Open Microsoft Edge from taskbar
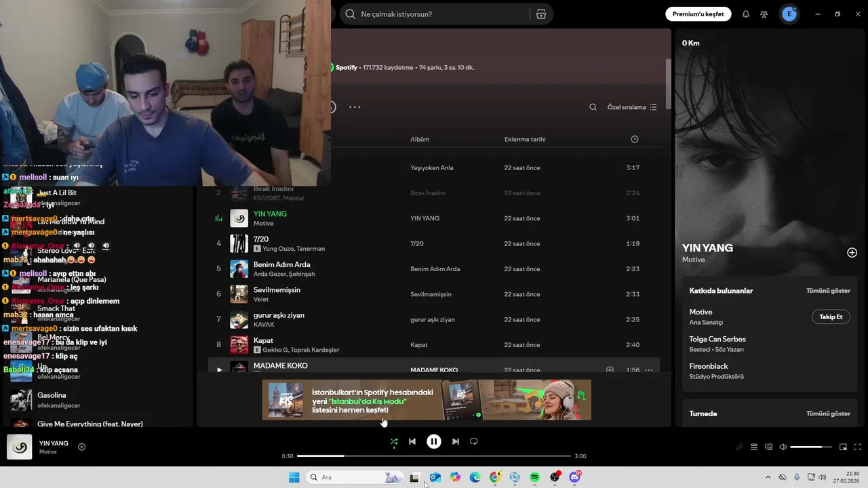This screenshot has width=868, height=488. click(x=475, y=477)
